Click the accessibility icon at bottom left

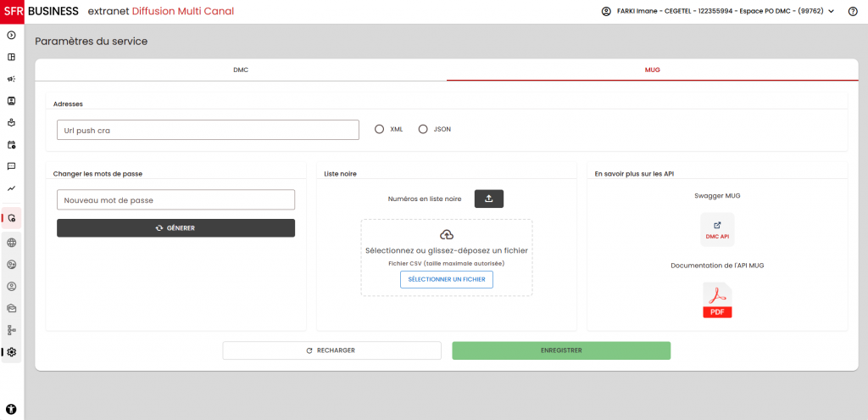[12, 408]
